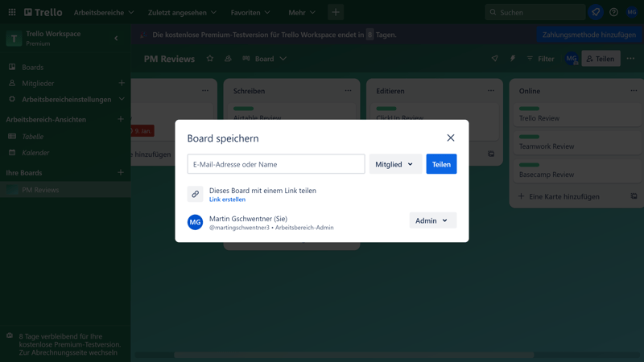Image resolution: width=644 pixels, height=362 pixels.
Task: Click Zur Abrechnungsseite wechseln link
Action: [x=68, y=352]
